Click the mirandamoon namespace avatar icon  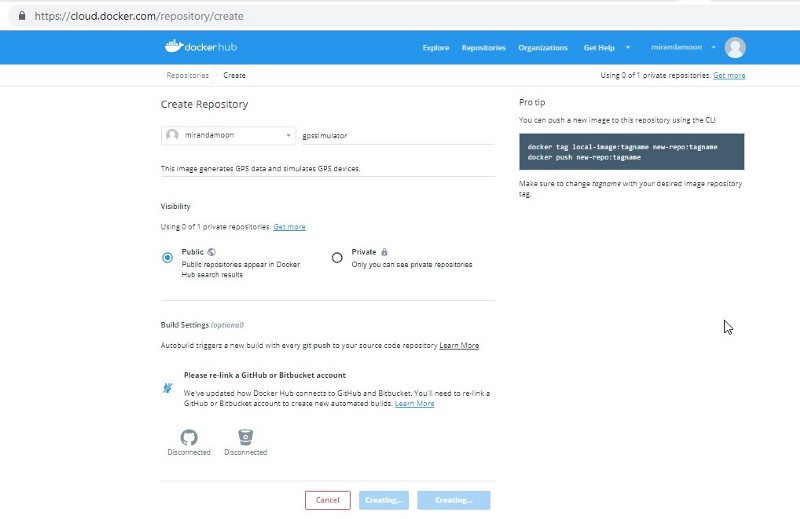[172, 135]
